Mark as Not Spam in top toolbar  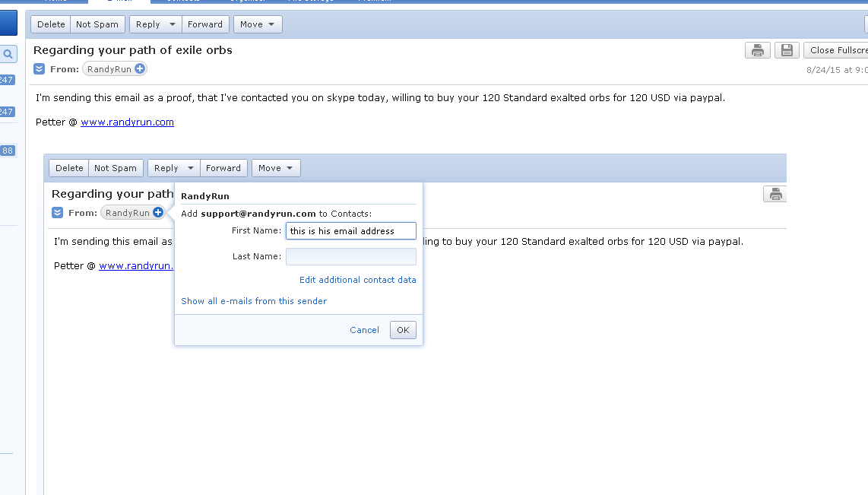[97, 24]
